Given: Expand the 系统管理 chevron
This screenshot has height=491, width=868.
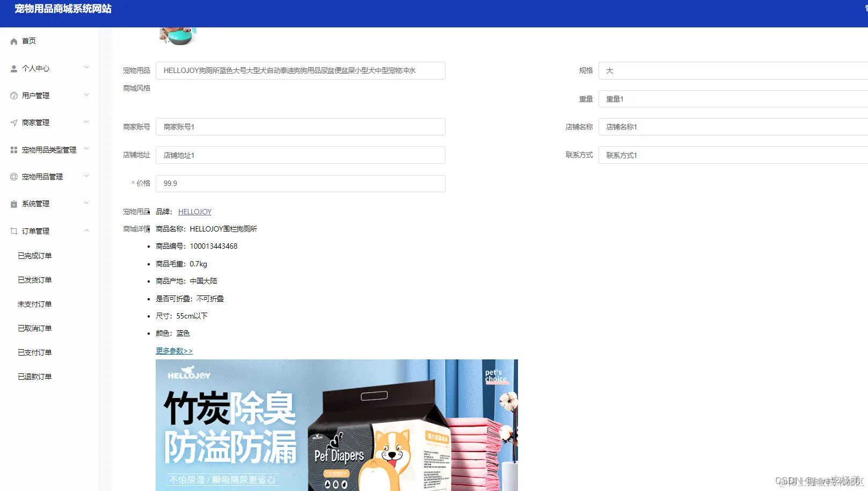Looking at the screenshot, I should point(86,203).
